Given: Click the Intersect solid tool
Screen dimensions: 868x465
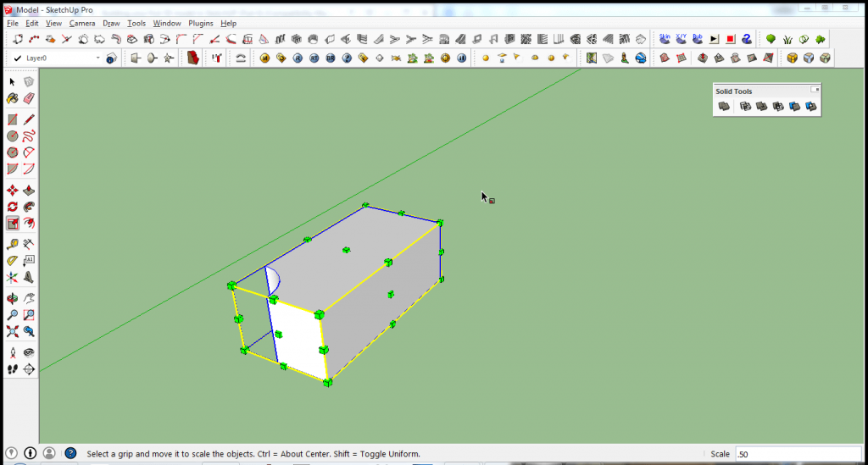Looking at the screenshot, I should (x=745, y=106).
